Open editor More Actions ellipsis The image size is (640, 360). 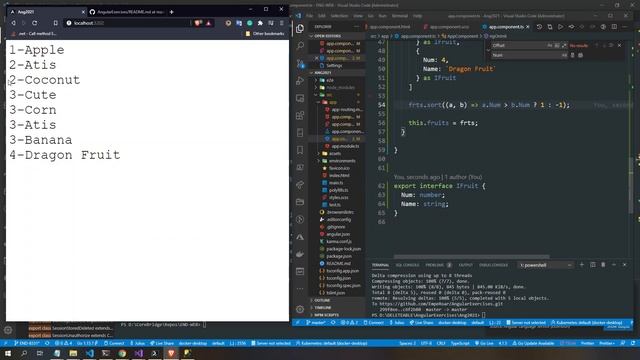click(625, 27)
